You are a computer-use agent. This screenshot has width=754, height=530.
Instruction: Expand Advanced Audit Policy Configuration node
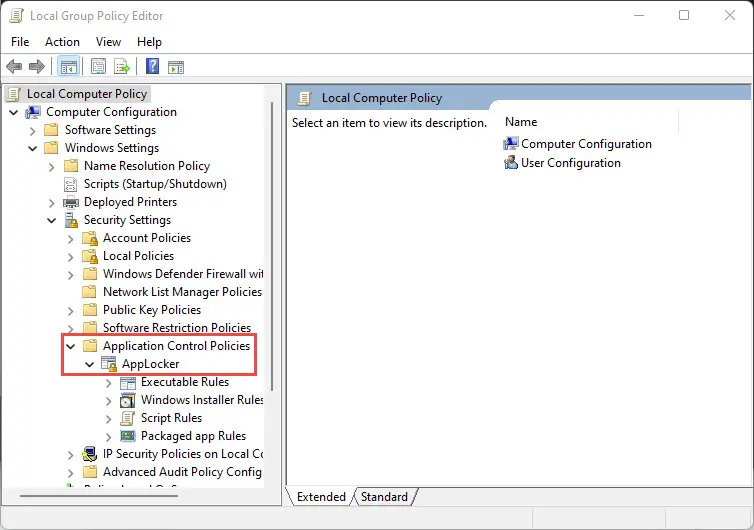pos(71,473)
